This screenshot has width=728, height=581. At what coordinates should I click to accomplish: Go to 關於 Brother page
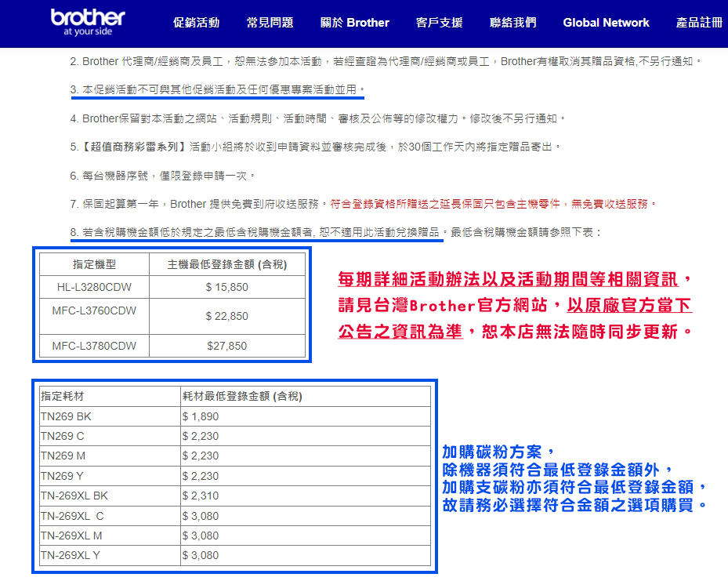(354, 23)
